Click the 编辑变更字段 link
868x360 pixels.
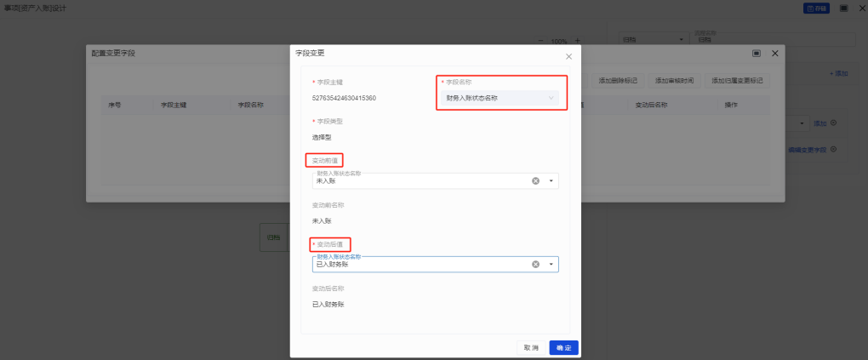pos(807,150)
